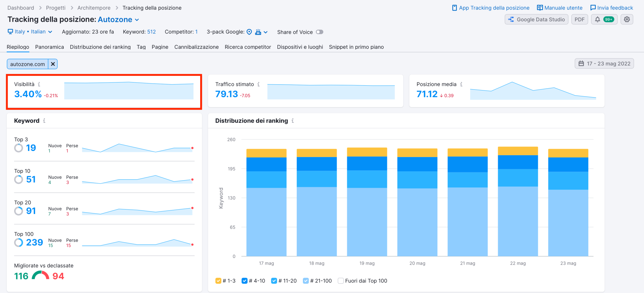Click the Keyword count 512

coord(151,32)
